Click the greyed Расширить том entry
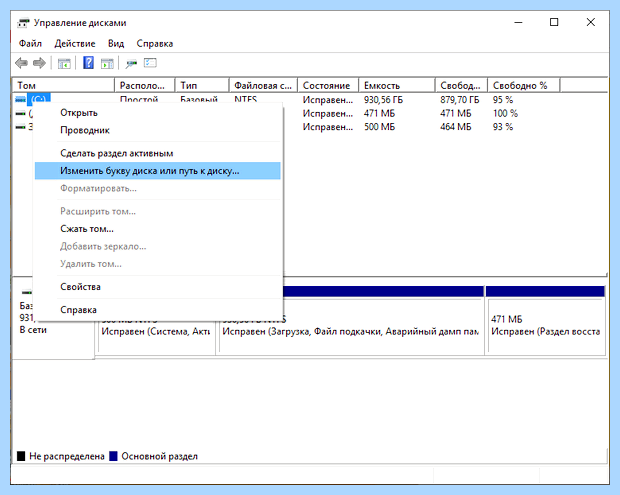Screen dimensions: 620x495 [158, 211]
